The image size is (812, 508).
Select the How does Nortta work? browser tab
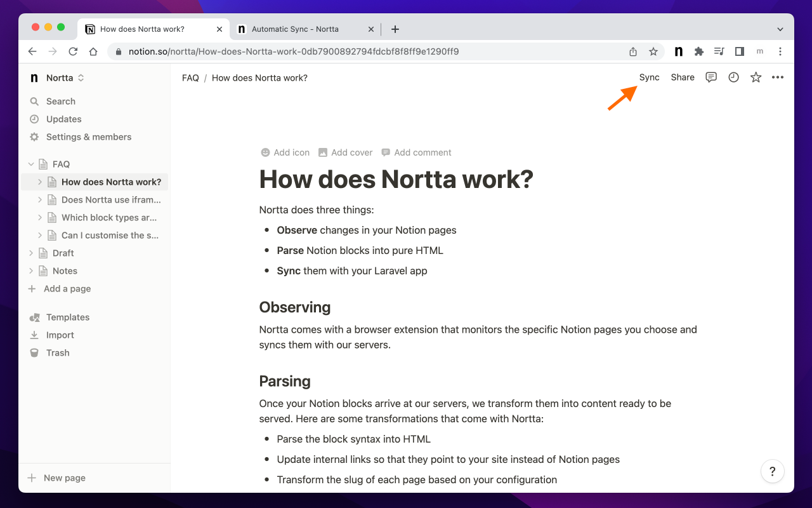point(152,29)
